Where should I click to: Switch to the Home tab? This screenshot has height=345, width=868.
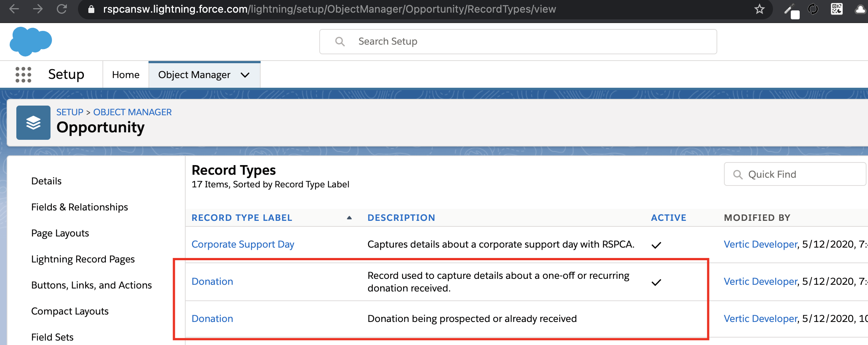[125, 74]
